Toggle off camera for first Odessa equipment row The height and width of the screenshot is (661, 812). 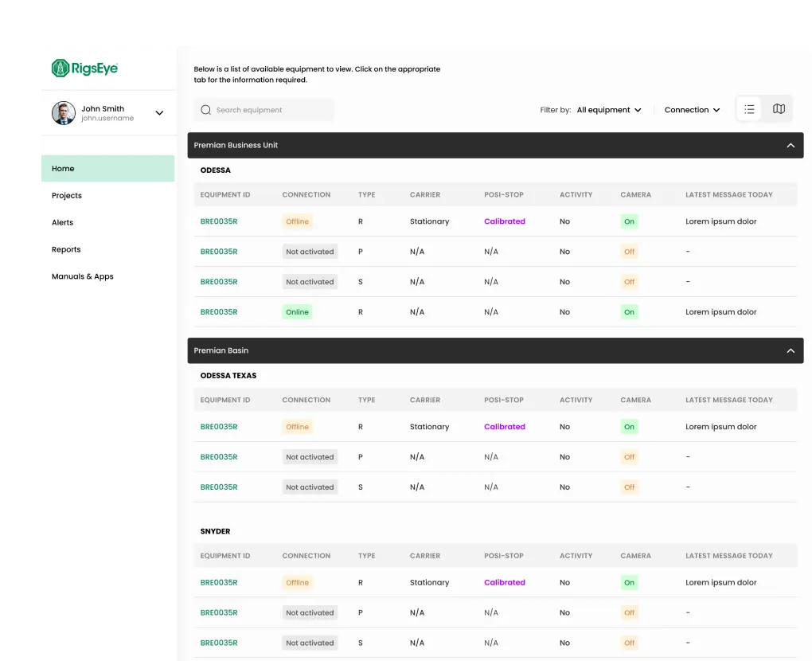[629, 221]
